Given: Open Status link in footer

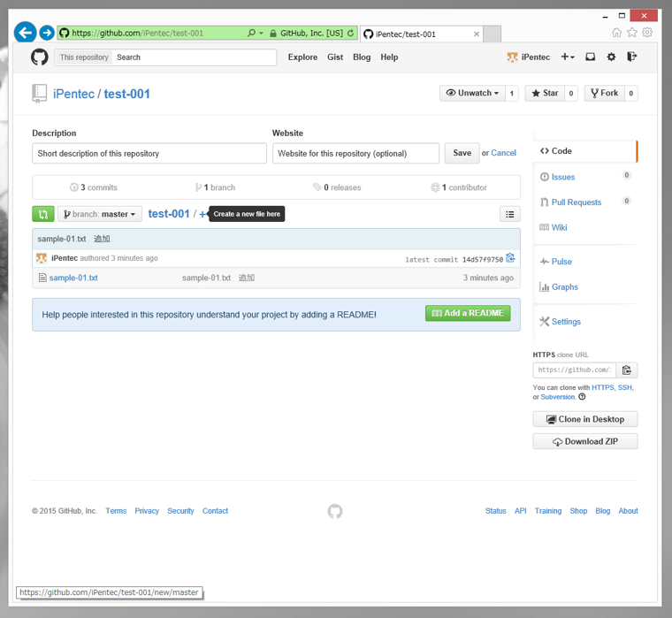Looking at the screenshot, I should (x=495, y=511).
